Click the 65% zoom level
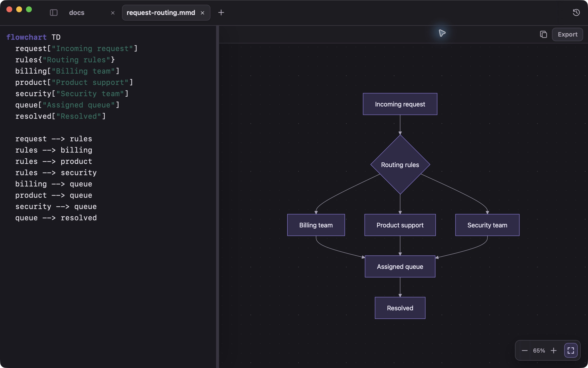588x368 pixels. (539, 350)
